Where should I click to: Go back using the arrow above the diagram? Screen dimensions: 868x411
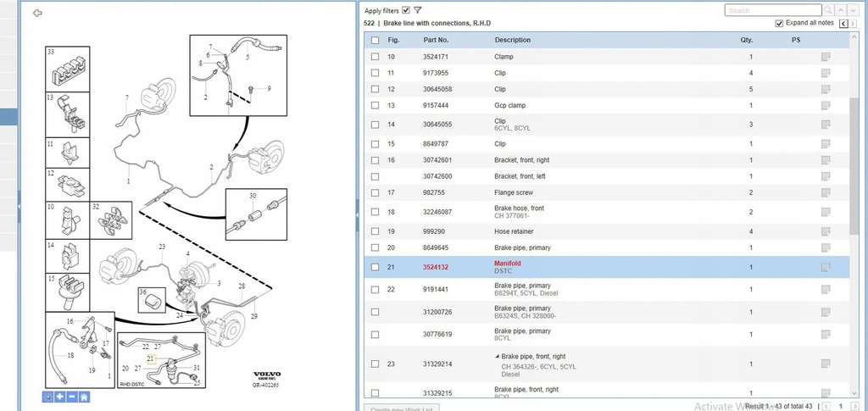37,14
